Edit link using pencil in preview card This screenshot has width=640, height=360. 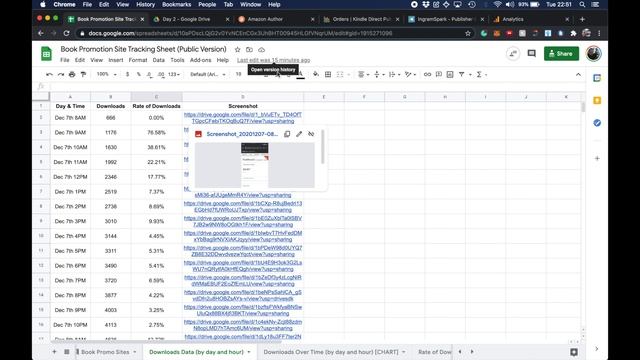coord(299,134)
